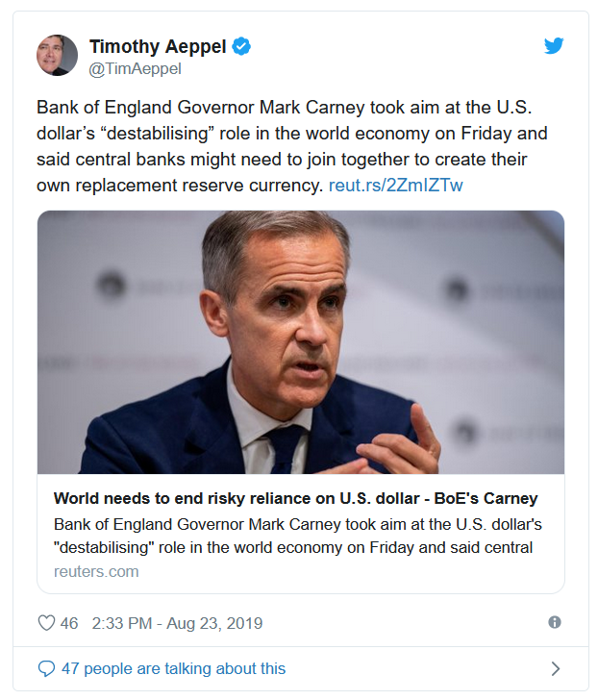Viewport: 598px width, 700px height.
Task: Expand the conversation with the chevron arrow
Action: 555,668
